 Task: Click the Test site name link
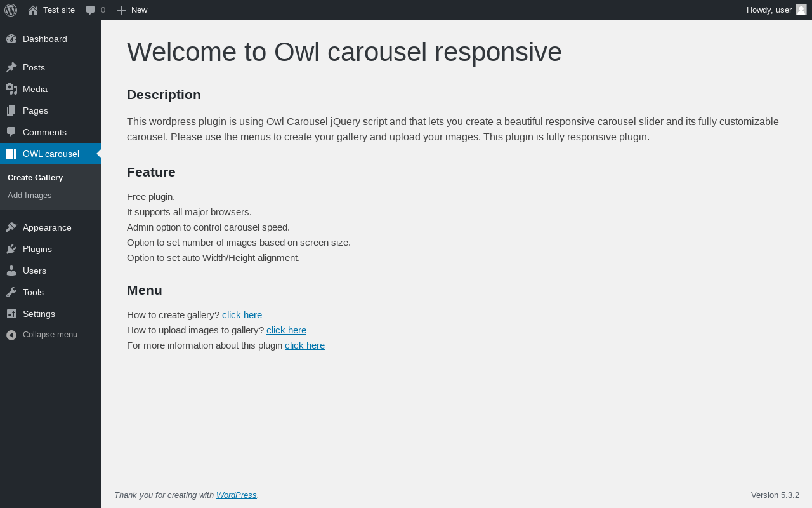tap(59, 10)
